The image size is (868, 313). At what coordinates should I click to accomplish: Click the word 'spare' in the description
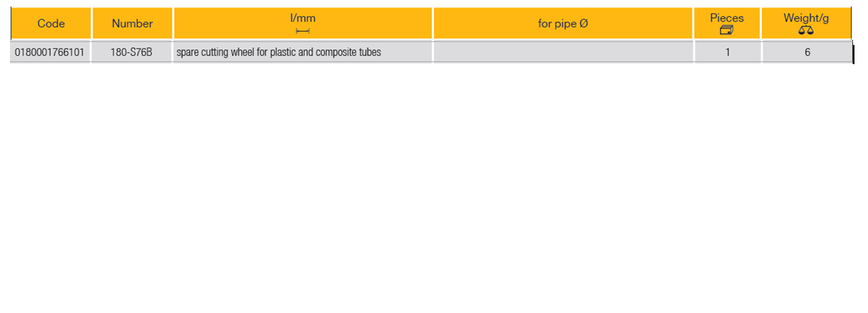point(187,52)
